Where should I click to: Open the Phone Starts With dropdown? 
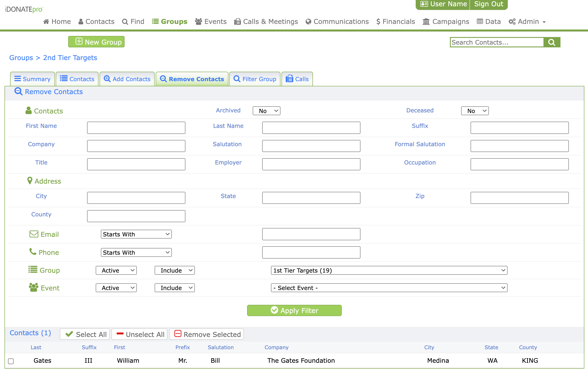click(136, 252)
